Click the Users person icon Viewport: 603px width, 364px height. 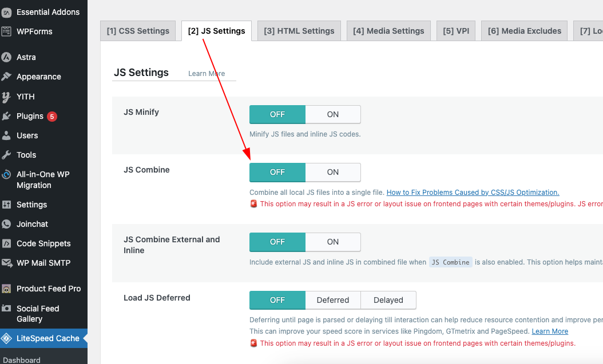[6, 135]
